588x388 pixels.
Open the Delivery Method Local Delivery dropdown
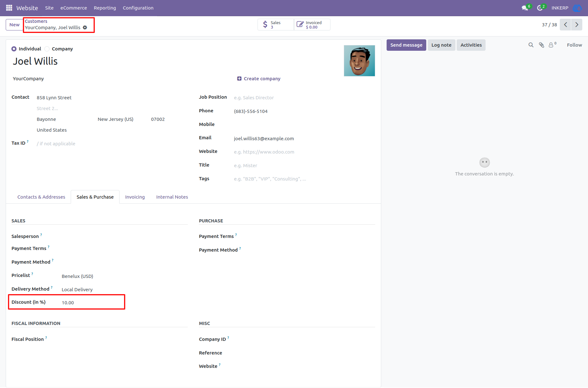pos(124,290)
